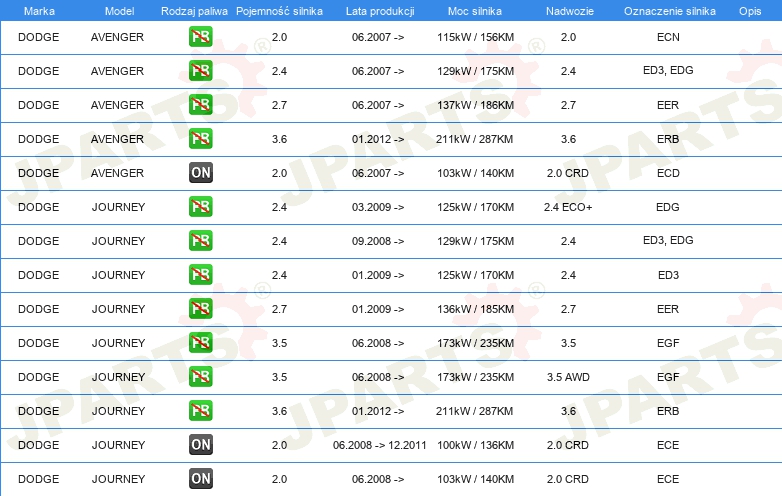Image resolution: width=782 pixels, height=496 pixels.
Task: Click the petrol icon in Journey 136kW row
Action: pos(200,309)
